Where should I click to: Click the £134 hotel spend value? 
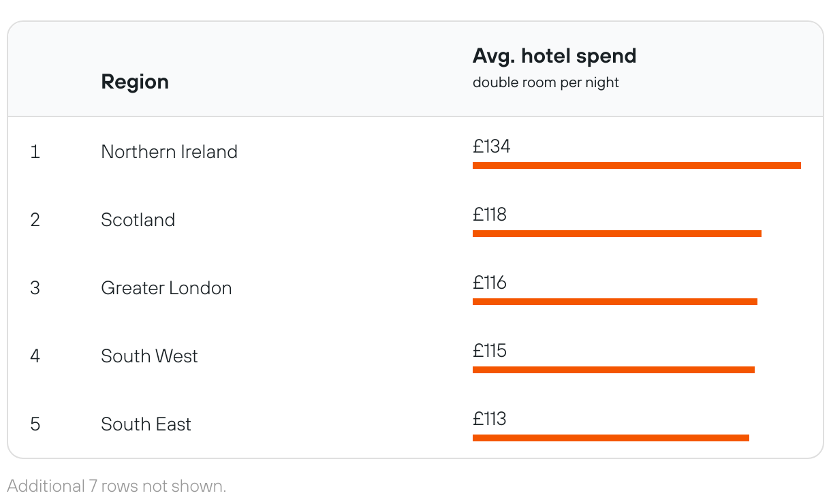[x=491, y=146]
